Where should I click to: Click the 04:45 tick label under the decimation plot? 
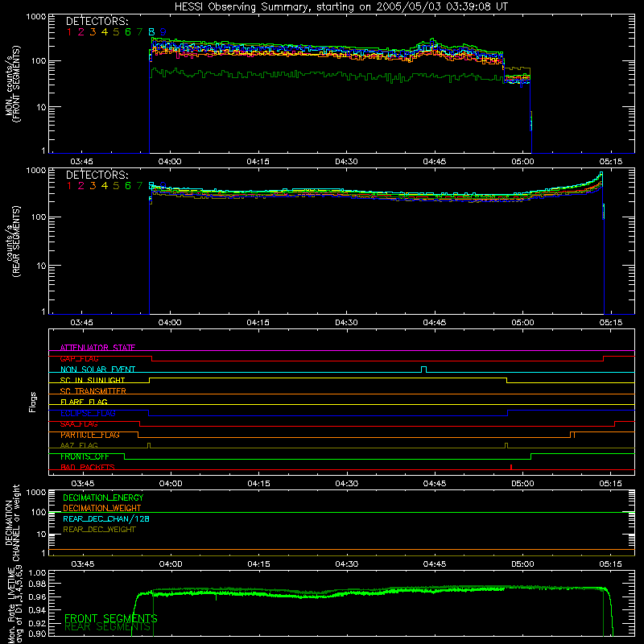[x=435, y=564]
